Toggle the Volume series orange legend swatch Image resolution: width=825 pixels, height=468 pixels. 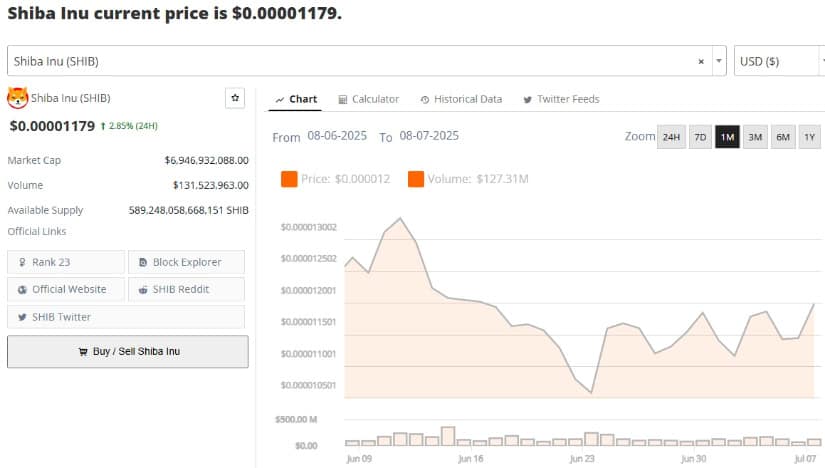416,179
